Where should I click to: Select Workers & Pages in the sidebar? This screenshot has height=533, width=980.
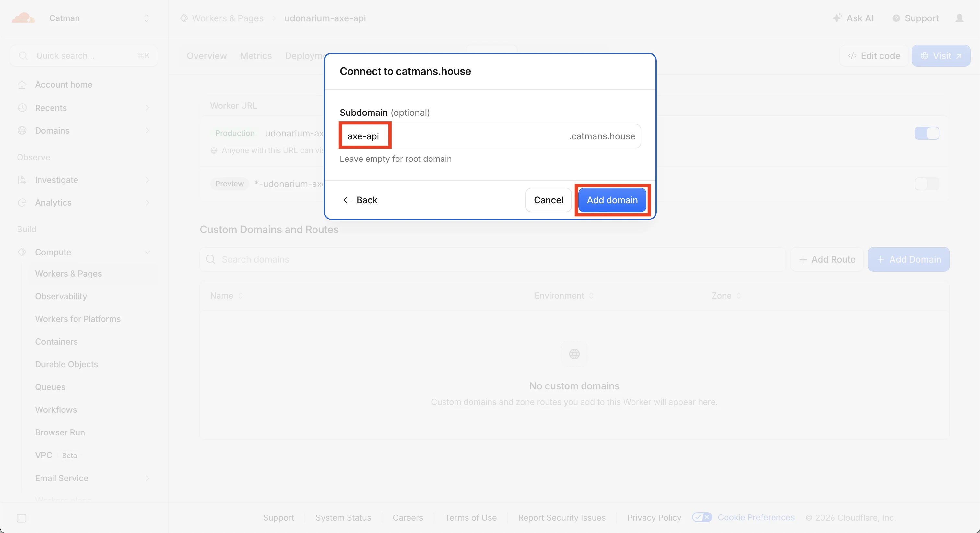tap(68, 274)
